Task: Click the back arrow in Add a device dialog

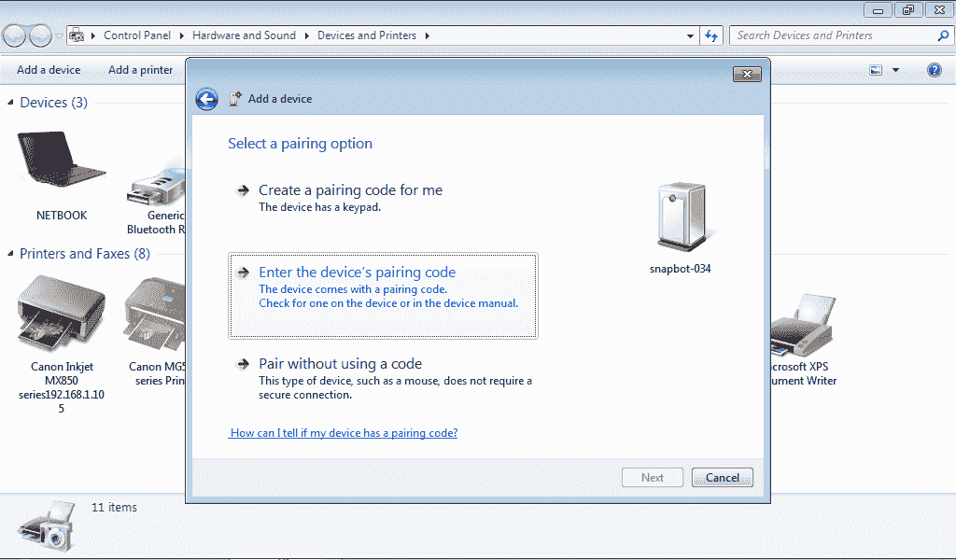Action: tap(206, 99)
